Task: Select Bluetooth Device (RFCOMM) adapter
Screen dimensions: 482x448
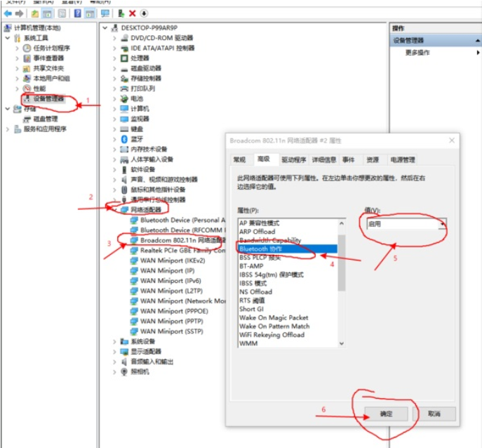Action: click(x=183, y=230)
